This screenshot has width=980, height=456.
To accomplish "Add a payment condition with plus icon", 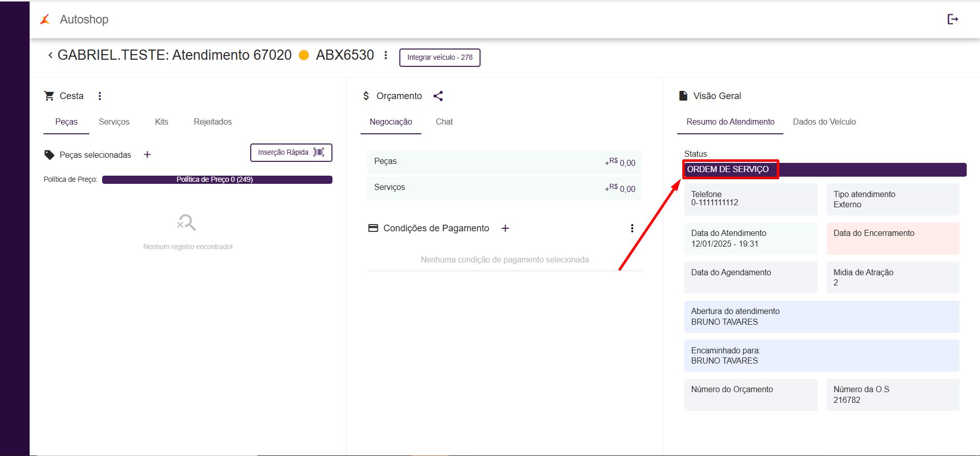I will [505, 228].
